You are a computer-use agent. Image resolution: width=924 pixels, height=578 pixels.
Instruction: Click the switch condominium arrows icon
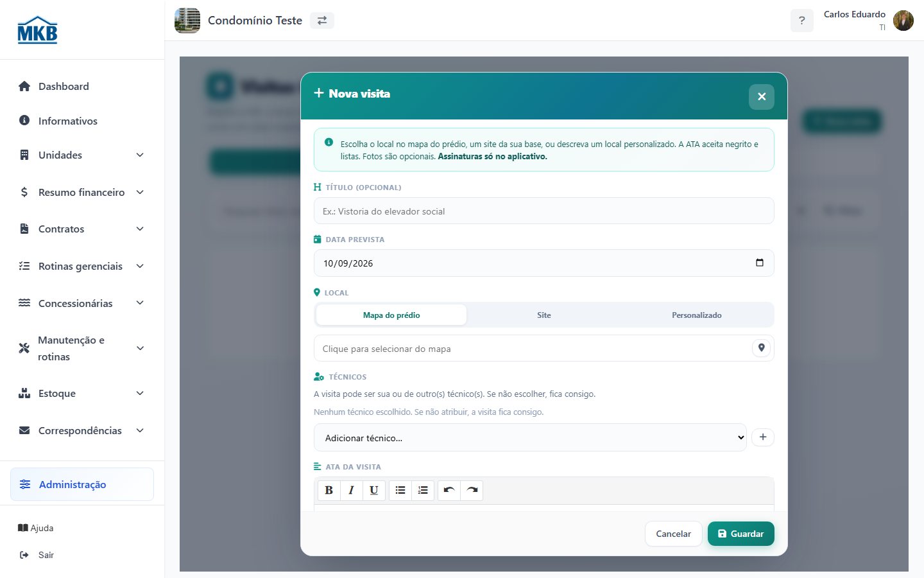[x=322, y=21]
